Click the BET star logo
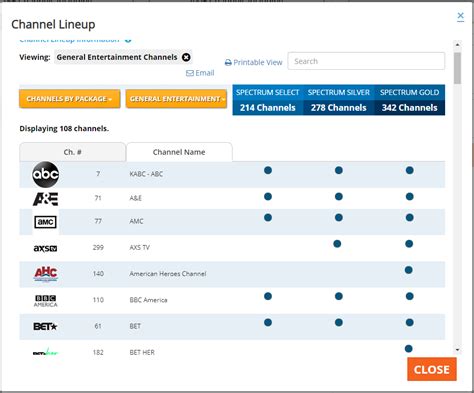This screenshot has height=393, width=474. coord(45,326)
